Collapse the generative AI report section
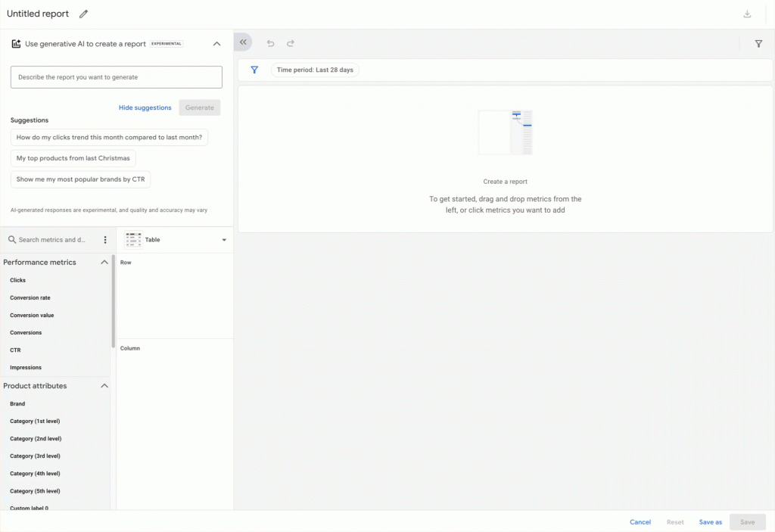 click(216, 44)
